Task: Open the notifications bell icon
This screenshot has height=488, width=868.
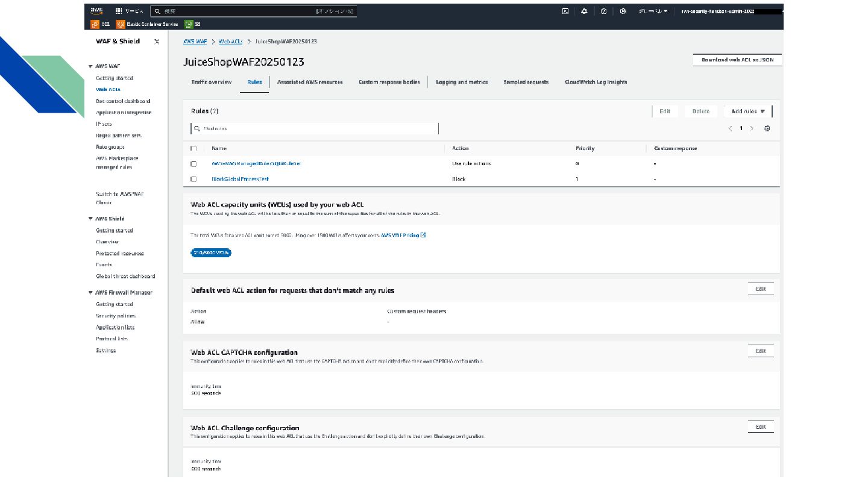Action: click(x=585, y=11)
